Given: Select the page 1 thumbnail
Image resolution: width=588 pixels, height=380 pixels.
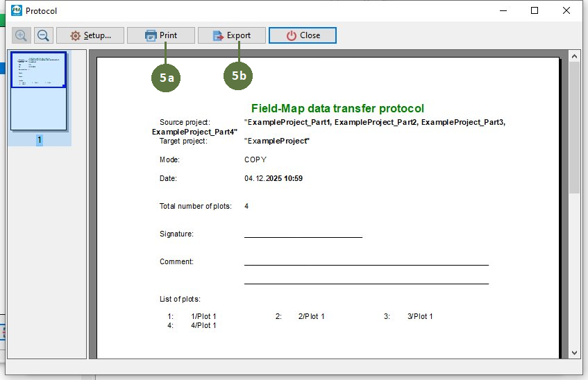Looking at the screenshot, I should pos(39,90).
